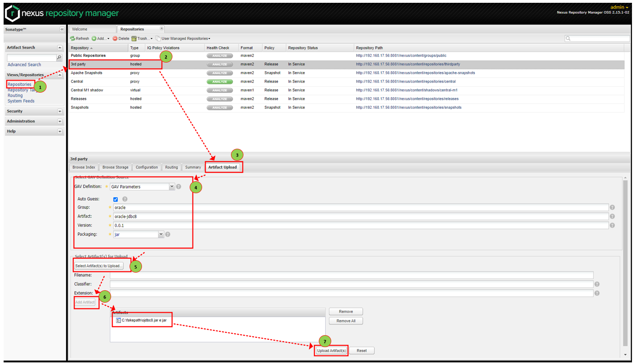Open the Trash dropdown menu
The width and height of the screenshot is (638, 364).
click(x=142, y=38)
